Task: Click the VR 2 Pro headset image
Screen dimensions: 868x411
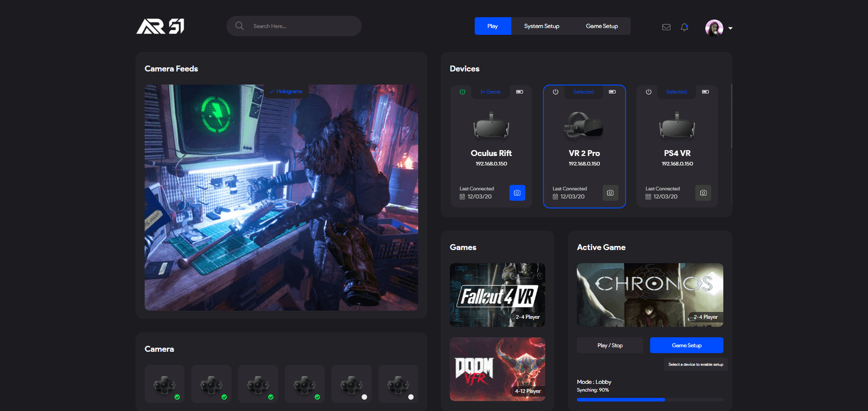Action: pos(584,125)
